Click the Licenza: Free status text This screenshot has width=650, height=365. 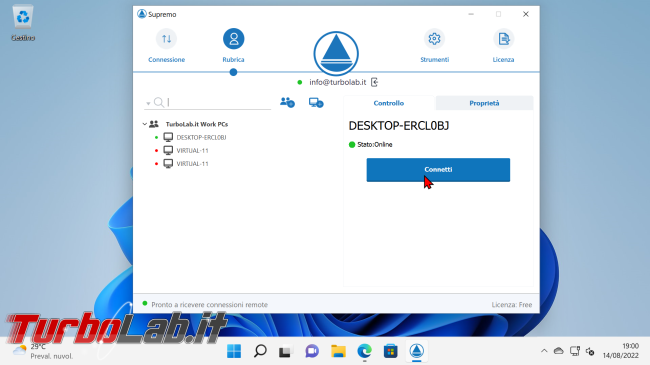[x=512, y=304]
